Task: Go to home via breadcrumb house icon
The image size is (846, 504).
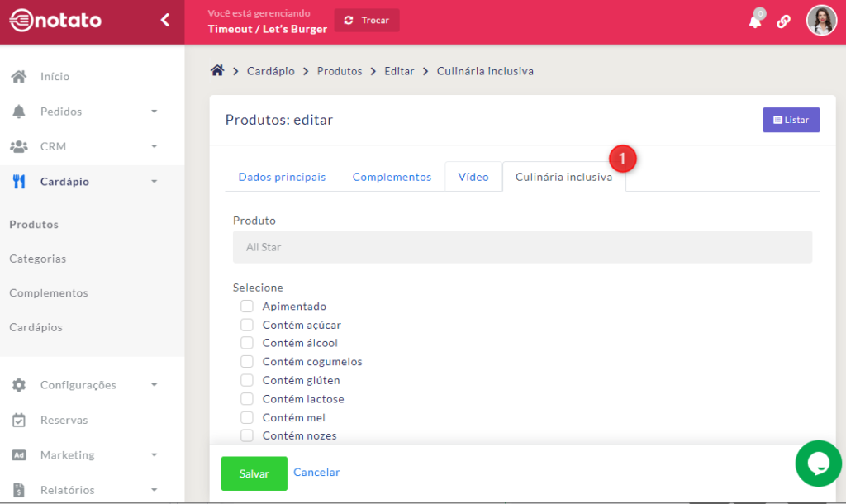Action: [217, 71]
